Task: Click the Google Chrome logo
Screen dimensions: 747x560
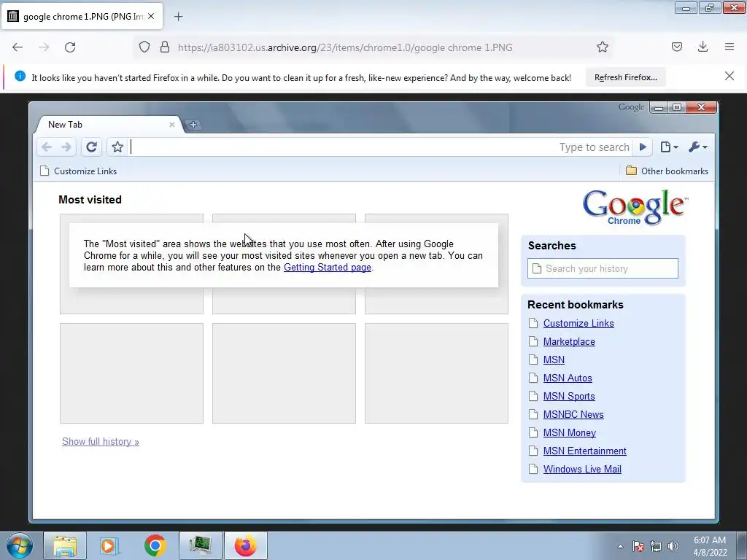Action: 635,207
